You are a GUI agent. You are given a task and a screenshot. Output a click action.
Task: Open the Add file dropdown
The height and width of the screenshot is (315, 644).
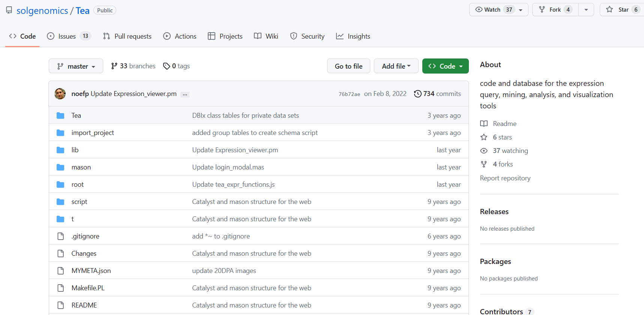coord(396,66)
